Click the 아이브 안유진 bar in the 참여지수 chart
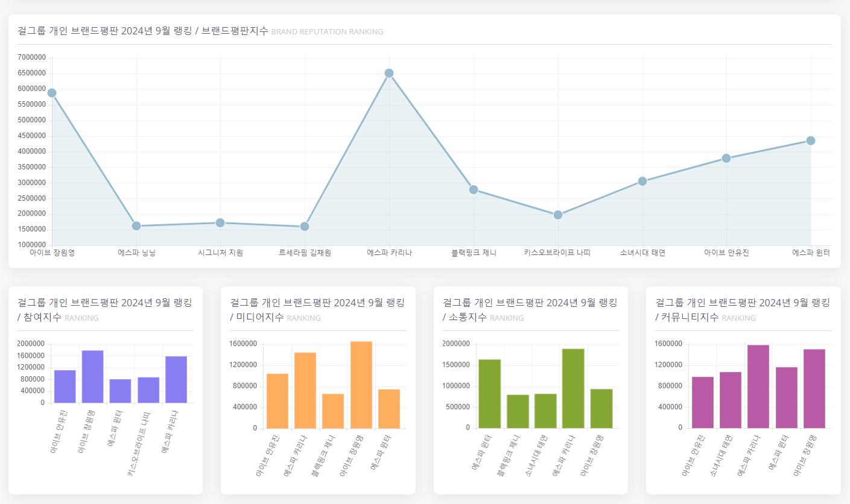 65,386
